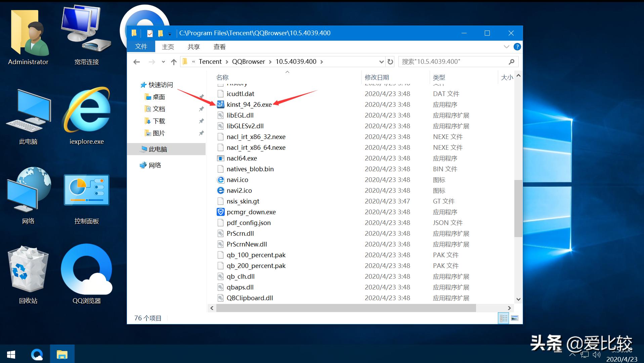Click the horizontal scrollbar thumb in file list
The image size is (644, 363).
pos(346,308)
